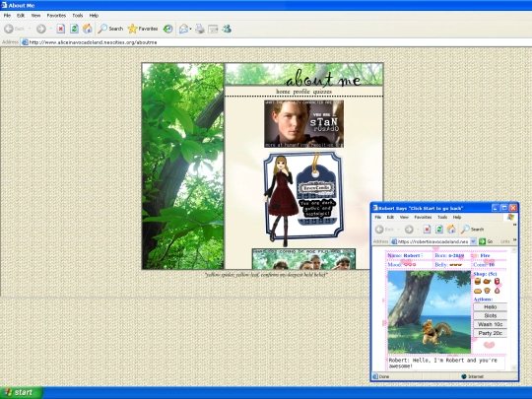
Task: Refresh the About Me page
Action: [74, 29]
